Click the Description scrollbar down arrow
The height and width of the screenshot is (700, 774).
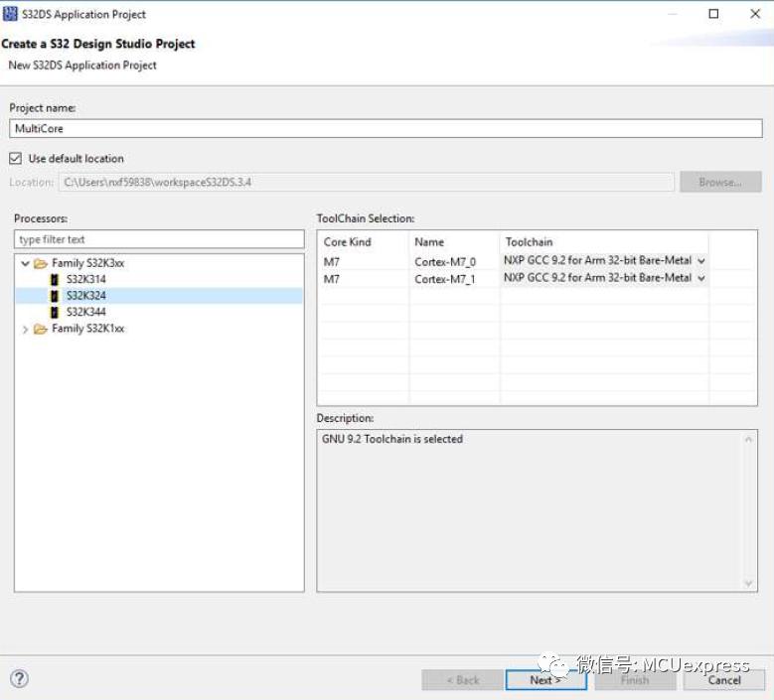(x=748, y=584)
